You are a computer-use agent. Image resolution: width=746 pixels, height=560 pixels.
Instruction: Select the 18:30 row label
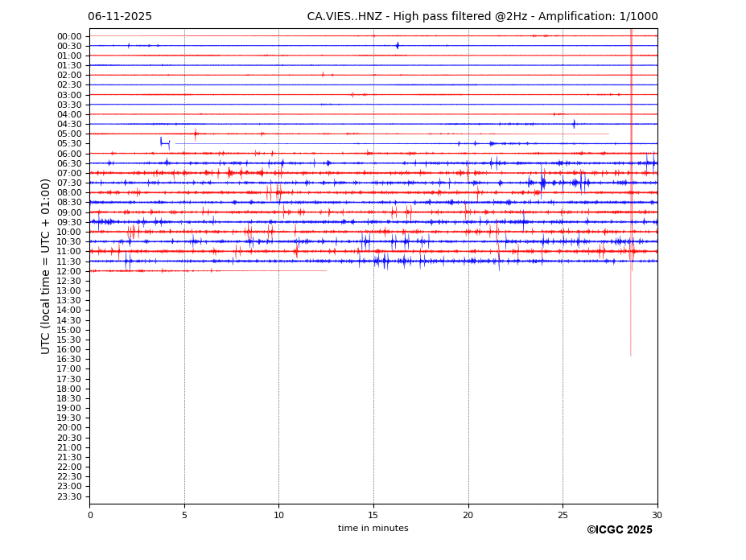tap(68, 398)
